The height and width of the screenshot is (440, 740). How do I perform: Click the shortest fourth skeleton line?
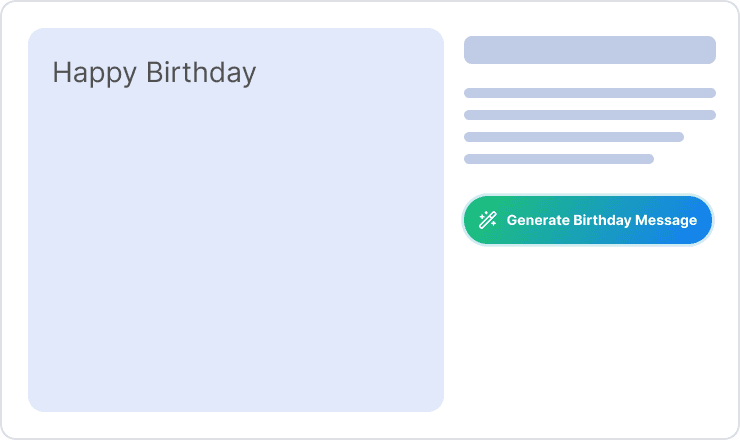[558, 159]
